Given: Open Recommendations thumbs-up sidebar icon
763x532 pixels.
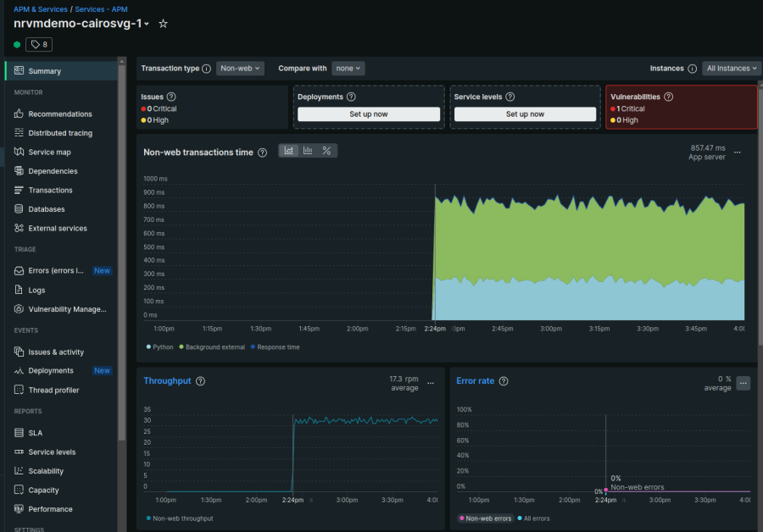Looking at the screenshot, I should tap(19, 114).
